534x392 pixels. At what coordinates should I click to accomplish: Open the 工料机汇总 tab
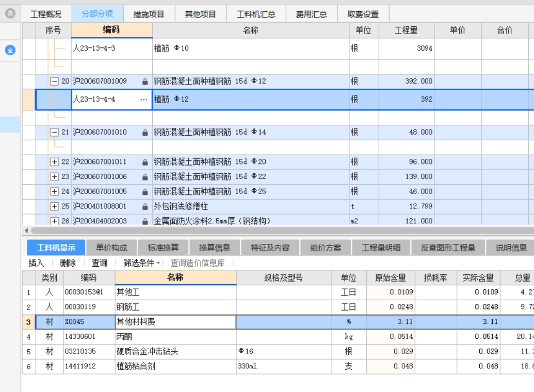(256, 14)
